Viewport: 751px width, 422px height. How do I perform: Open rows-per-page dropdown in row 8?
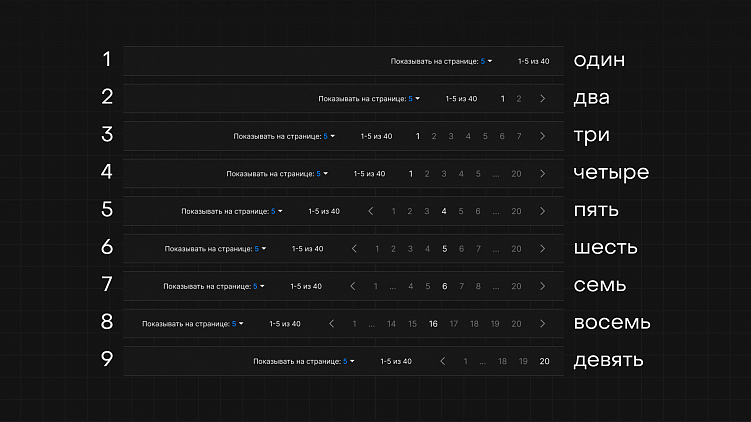pos(238,324)
